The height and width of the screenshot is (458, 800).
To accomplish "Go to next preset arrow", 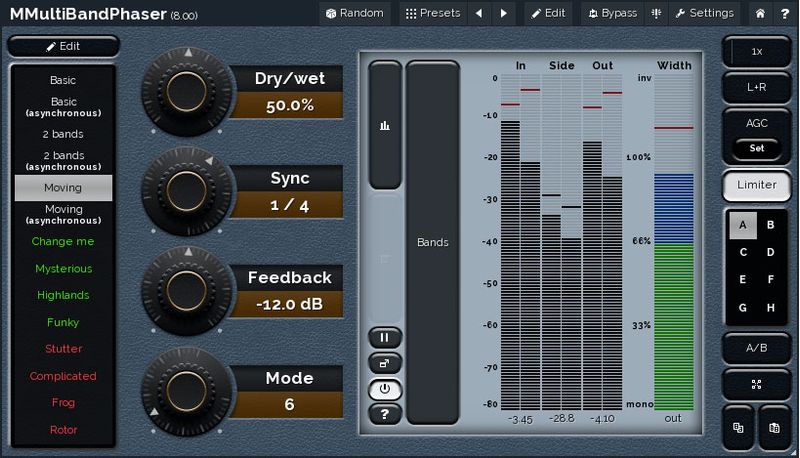I will (x=504, y=13).
